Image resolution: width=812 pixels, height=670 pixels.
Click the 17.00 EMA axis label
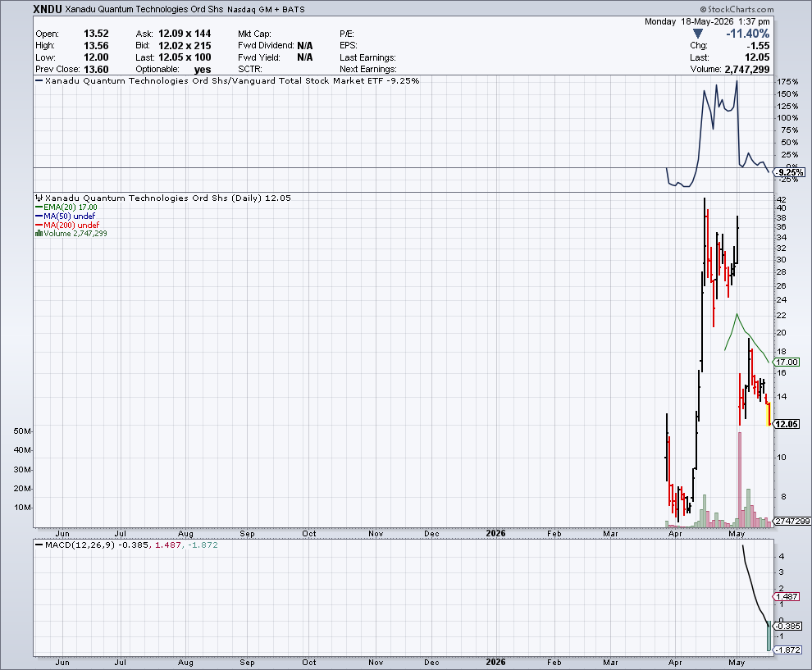[x=787, y=362]
